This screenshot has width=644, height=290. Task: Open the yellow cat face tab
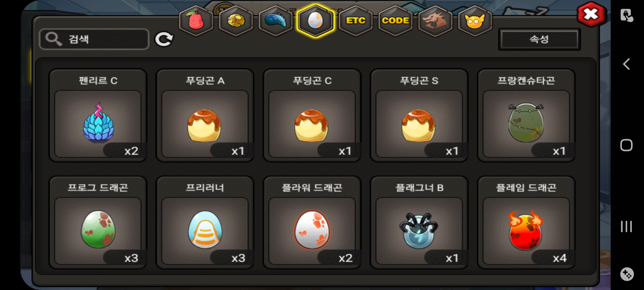475,20
